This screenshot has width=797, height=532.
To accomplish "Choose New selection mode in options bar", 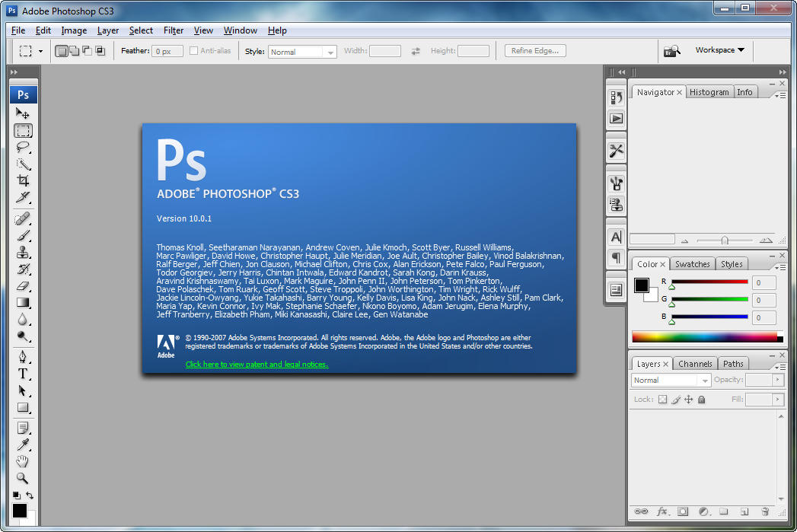I will point(62,51).
